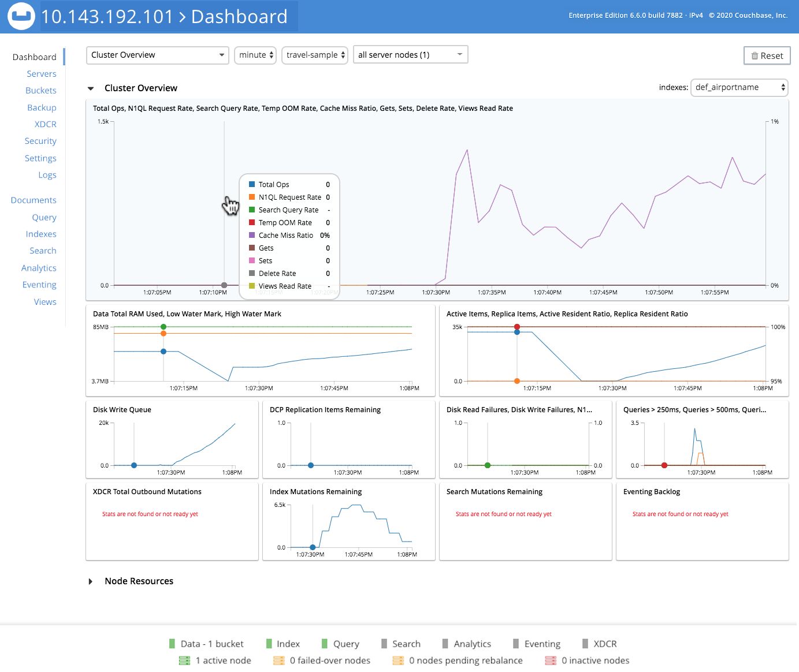Click gray Analytics service status icon
Screen dimensions: 799x672
pos(445,644)
